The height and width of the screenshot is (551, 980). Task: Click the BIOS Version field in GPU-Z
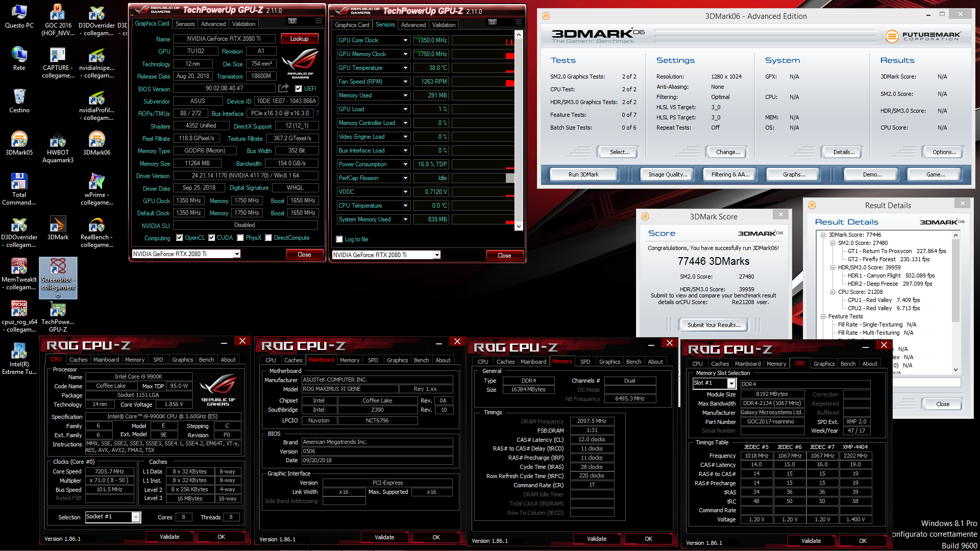tap(224, 88)
